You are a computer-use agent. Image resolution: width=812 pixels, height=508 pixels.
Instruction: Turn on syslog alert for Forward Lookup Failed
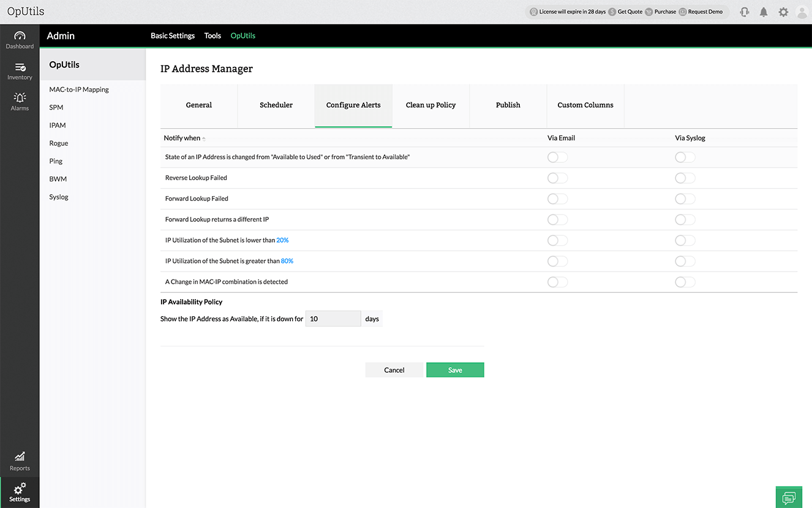[x=685, y=199]
